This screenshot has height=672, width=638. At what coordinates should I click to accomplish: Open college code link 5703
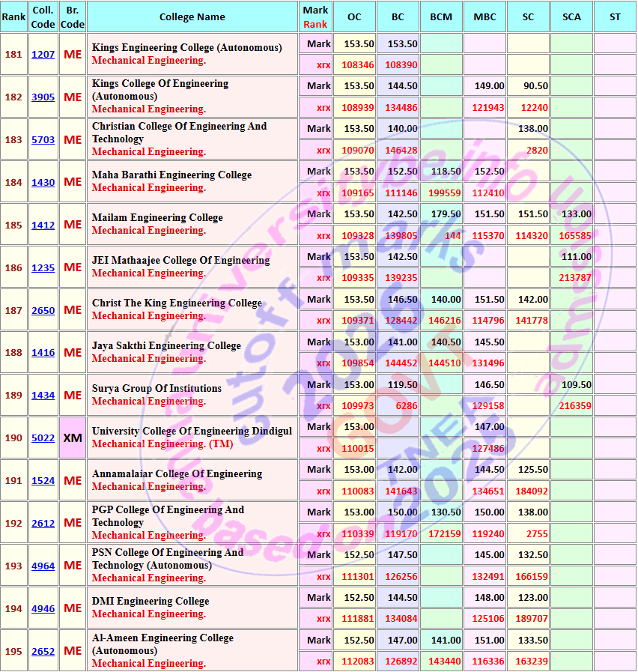(x=43, y=139)
